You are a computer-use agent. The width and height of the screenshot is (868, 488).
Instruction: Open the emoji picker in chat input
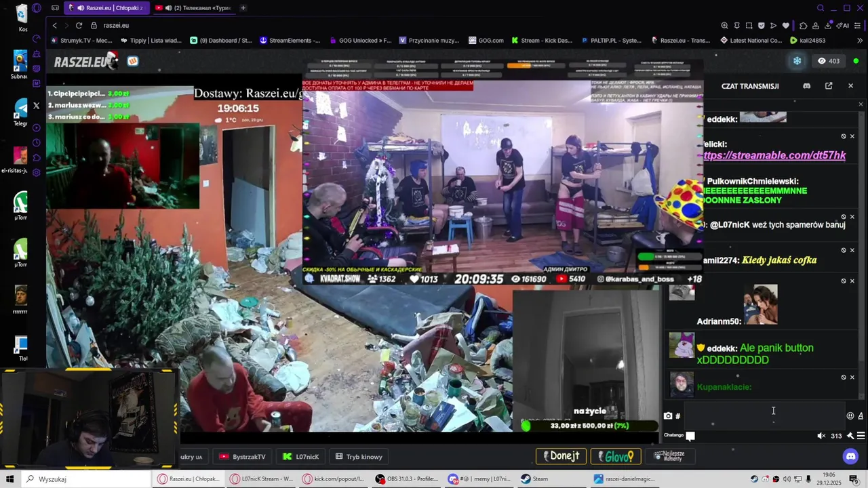pyautogui.click(x=850, y=416)
